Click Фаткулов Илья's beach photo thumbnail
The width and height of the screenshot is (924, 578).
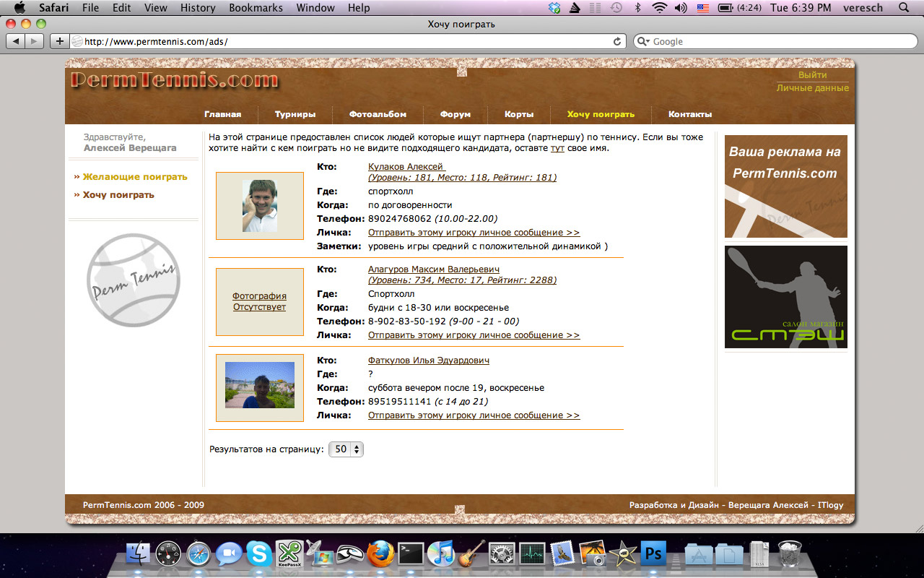(x=260, y=385)
